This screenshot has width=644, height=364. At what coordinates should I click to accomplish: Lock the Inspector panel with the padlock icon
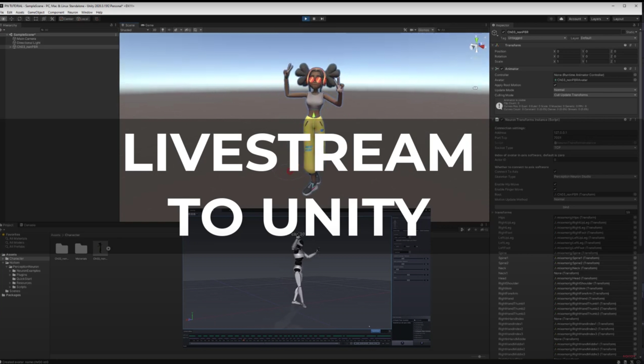(x=634, y=25)
